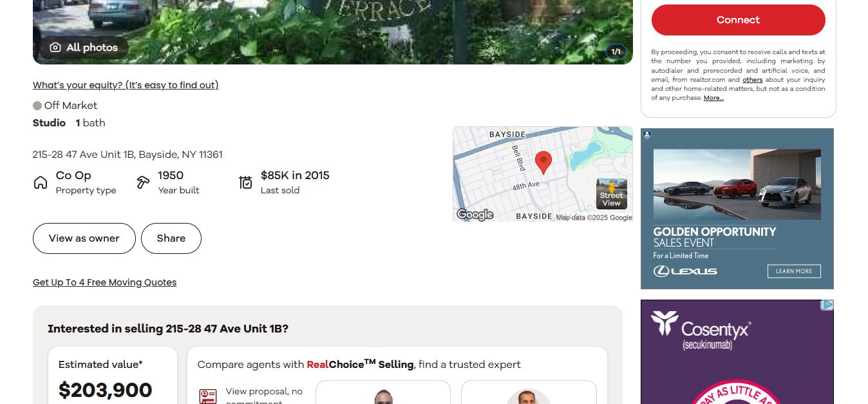Click the red Connect button
Viewport: 868px width, 404px height.
[x=739, y=20]
